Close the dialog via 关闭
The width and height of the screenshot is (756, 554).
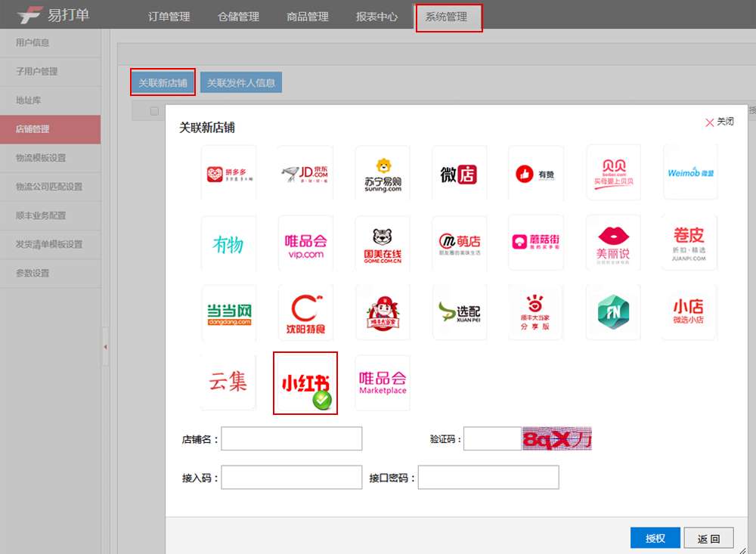point(720,122)
